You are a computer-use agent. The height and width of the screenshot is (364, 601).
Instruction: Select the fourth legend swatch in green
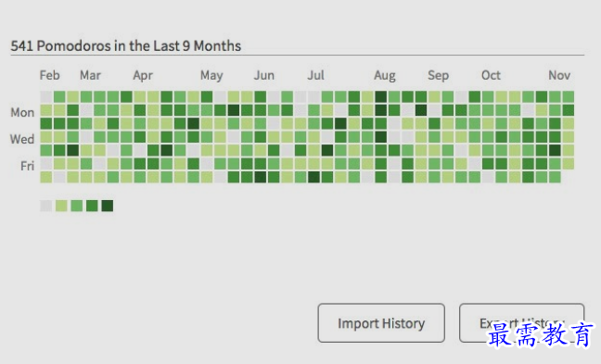click(92, 206)
